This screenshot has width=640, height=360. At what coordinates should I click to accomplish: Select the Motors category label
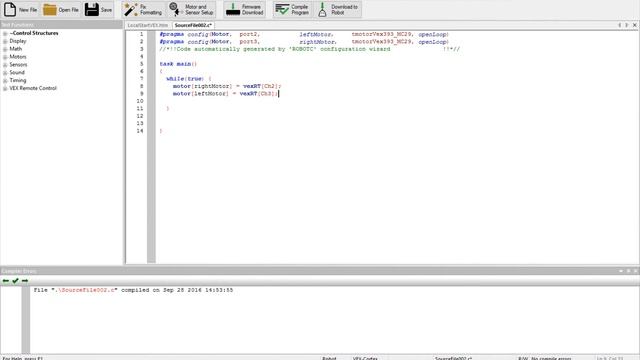click(x=18, y=57)
